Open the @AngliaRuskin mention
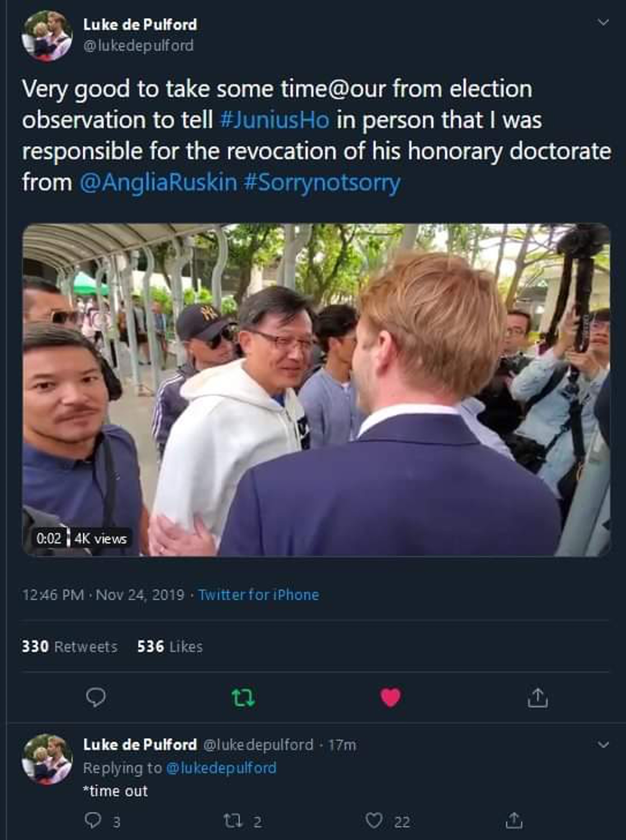This screenshot has height=840, width=626. click(x=158, y=182)
